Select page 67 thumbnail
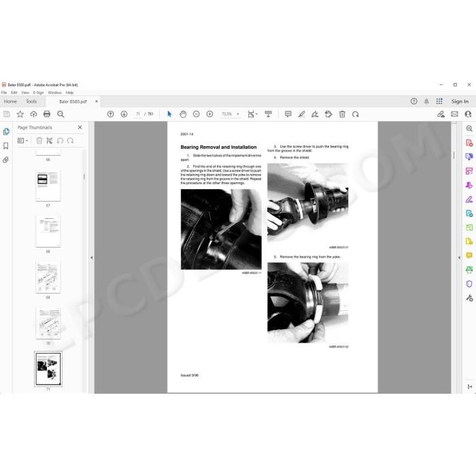Image resolution: width=476 pixels, height=476 pixels. click(48, 185)
